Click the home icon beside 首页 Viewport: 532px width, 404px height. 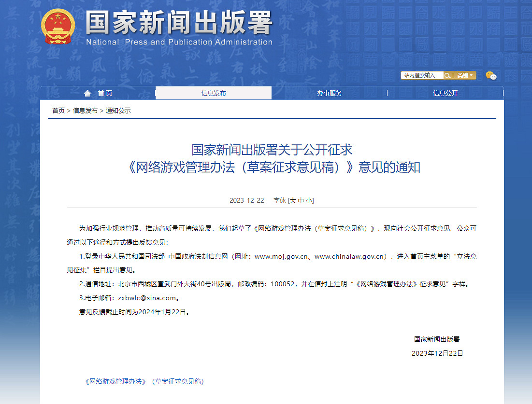tap(87, 93)
